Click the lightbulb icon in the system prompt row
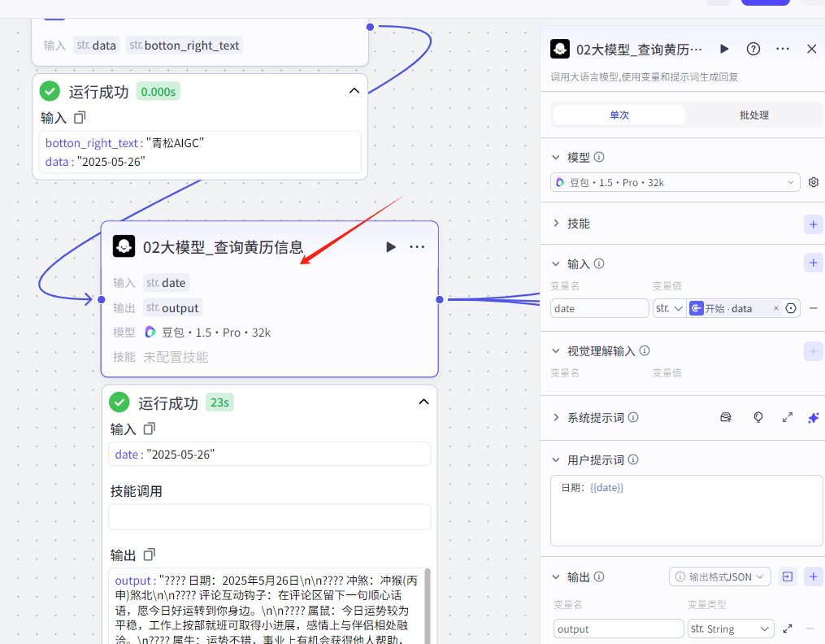Screen dimensions: 825x644 [x=758, y=417]
